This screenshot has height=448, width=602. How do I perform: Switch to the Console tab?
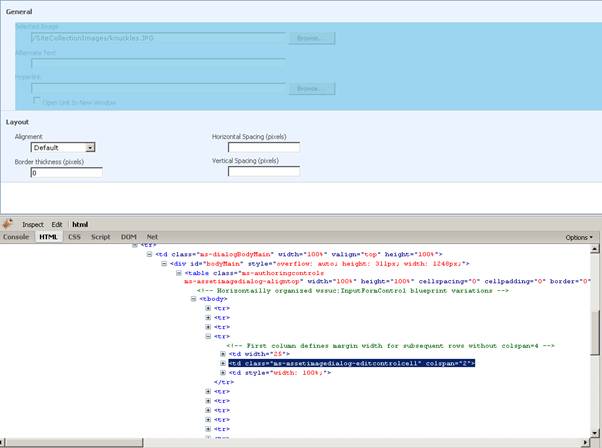16,237
